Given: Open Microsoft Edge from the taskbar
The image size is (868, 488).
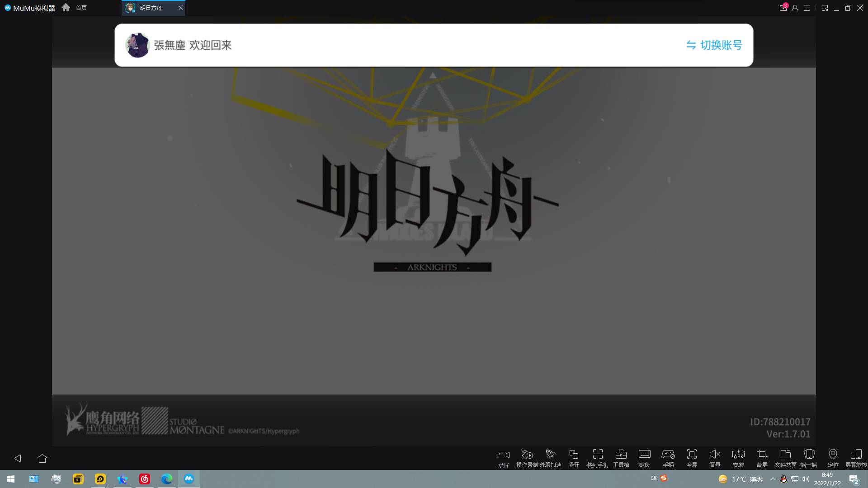Looking at the screenshot, I should point(166,479).
